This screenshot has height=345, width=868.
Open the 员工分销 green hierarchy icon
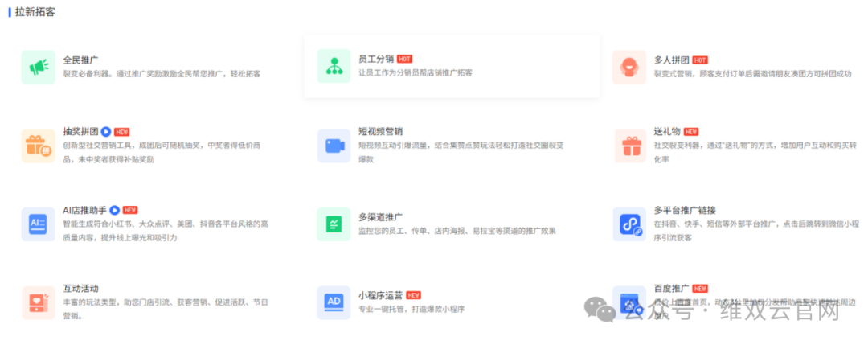tap(334, 67)
